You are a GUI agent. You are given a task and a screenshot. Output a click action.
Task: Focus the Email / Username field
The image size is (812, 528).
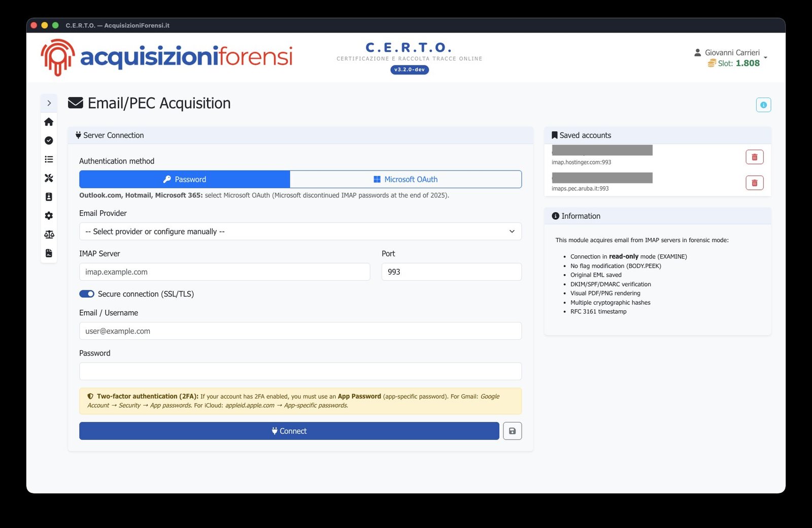(300, 331)
